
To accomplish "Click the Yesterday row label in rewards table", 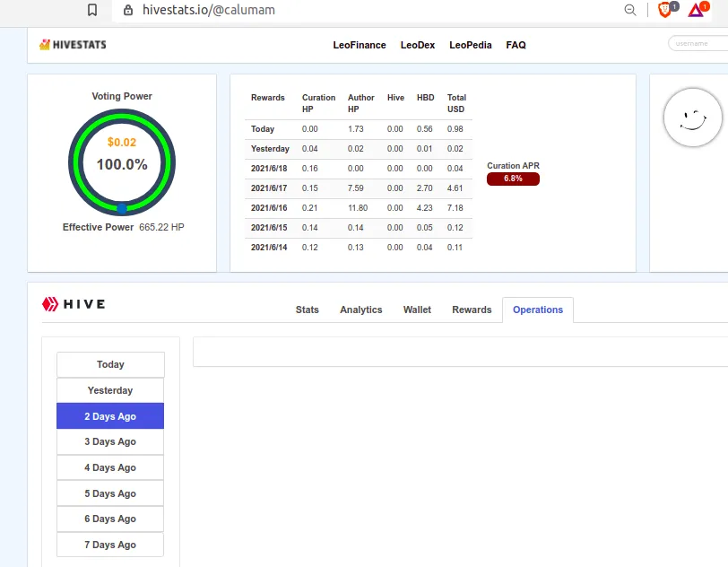I will 270,149.
